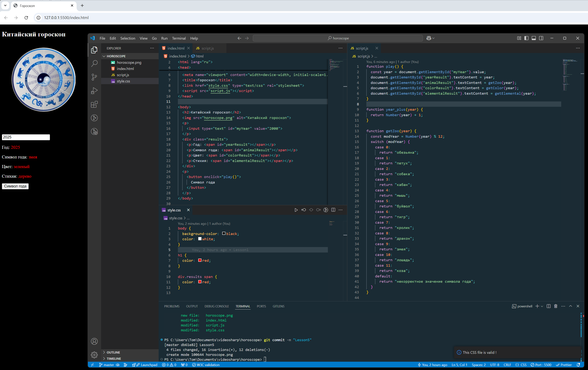Click the Символ года button
Image resolution: width=588 pixels, height=370 pixels.
point(15,186)
